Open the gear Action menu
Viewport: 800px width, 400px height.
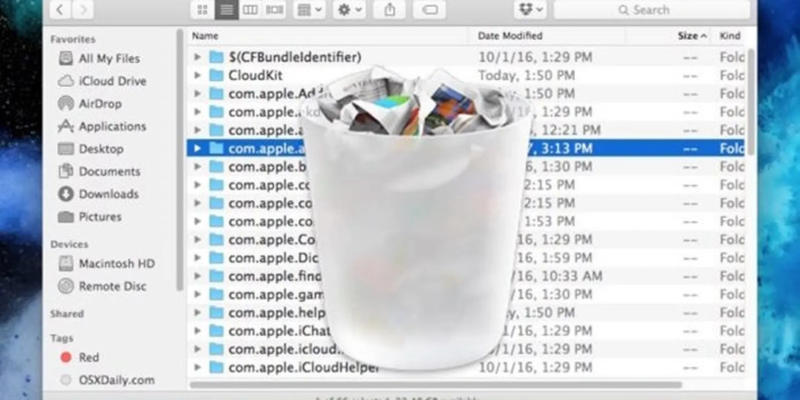point(349,10)
